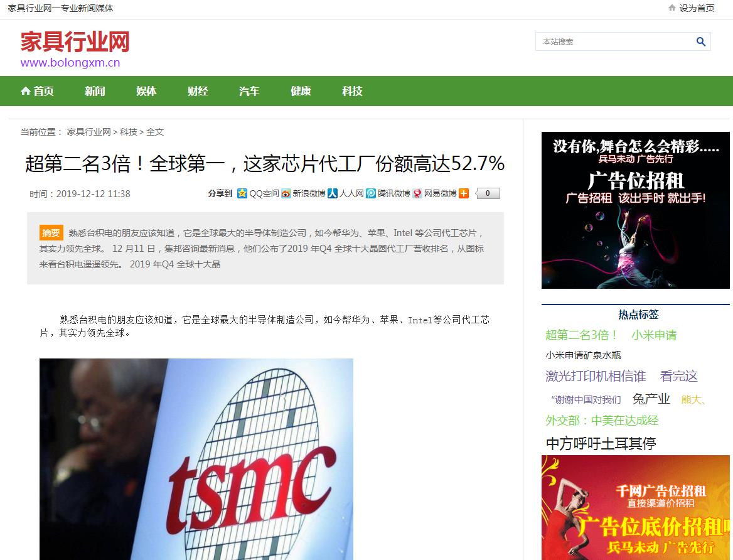Share via the 新浪微博 icon
This screenshot has height=560, width=733.
tap(286, 193)
